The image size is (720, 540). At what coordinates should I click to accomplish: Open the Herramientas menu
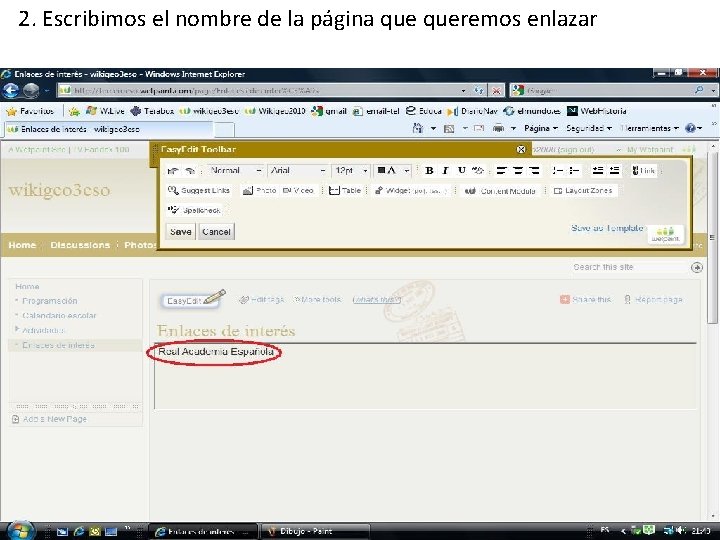point(649,128)
